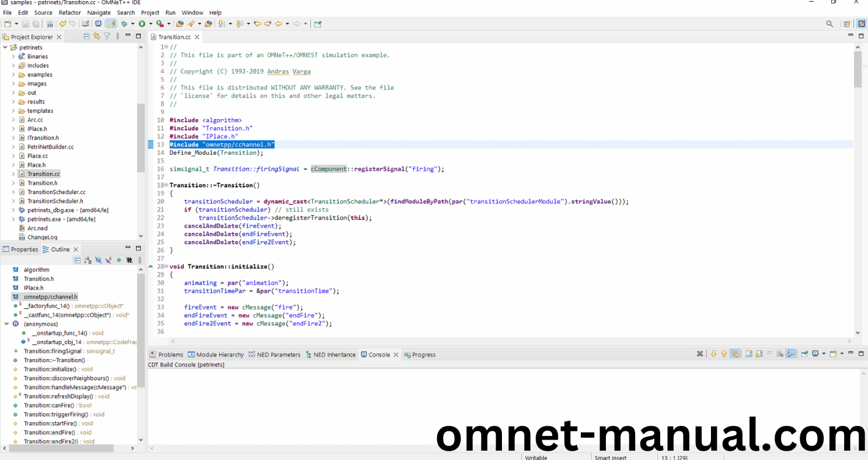The width and height of the screenshot is (868, 460).
Task: Collapse the petrinets project node
Action: [x=5, y=47]
